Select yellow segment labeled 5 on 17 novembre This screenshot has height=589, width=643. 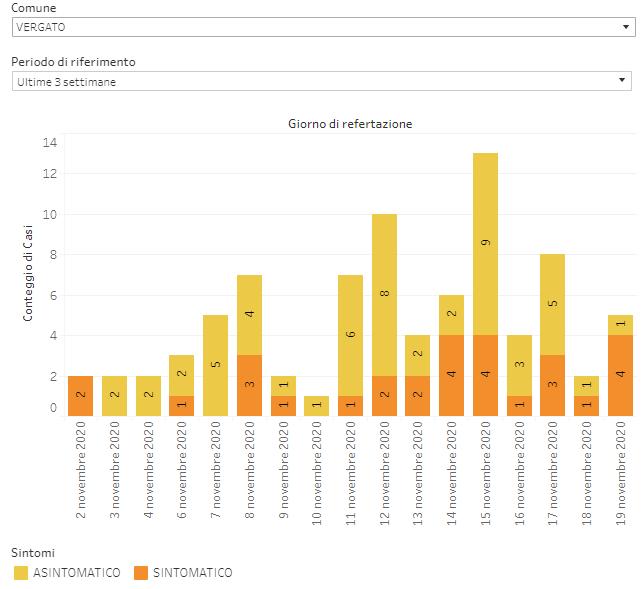coord(552,304)
